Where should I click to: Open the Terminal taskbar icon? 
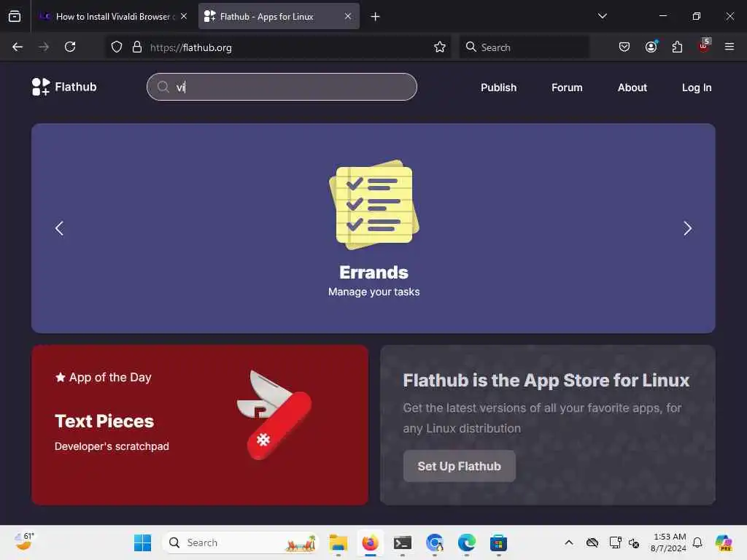click(403, 542)
